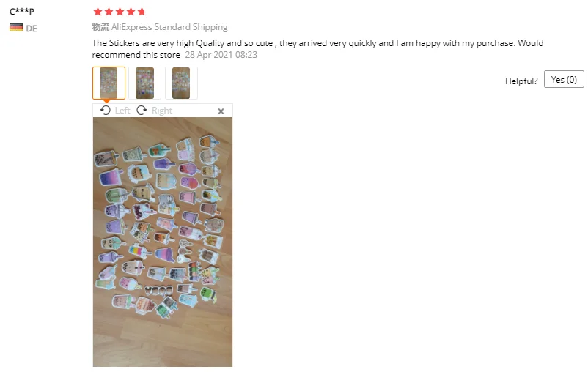
Task: Click the first red rating star
Action: (x=98, y=12)
